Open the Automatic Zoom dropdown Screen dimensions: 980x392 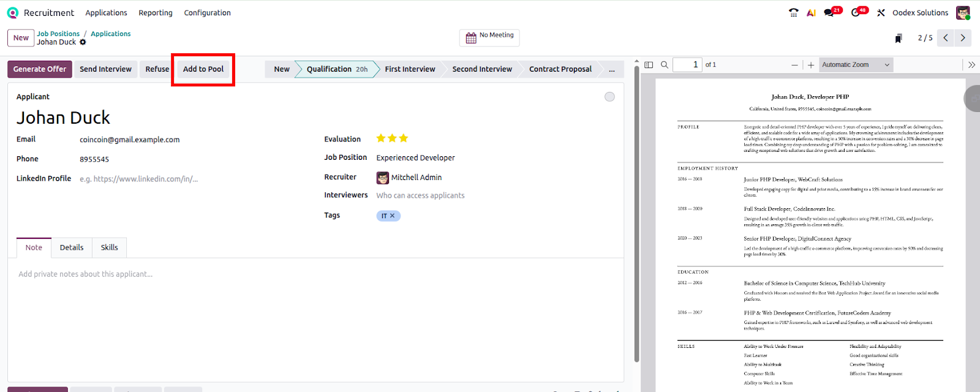[x=856, y=65]
